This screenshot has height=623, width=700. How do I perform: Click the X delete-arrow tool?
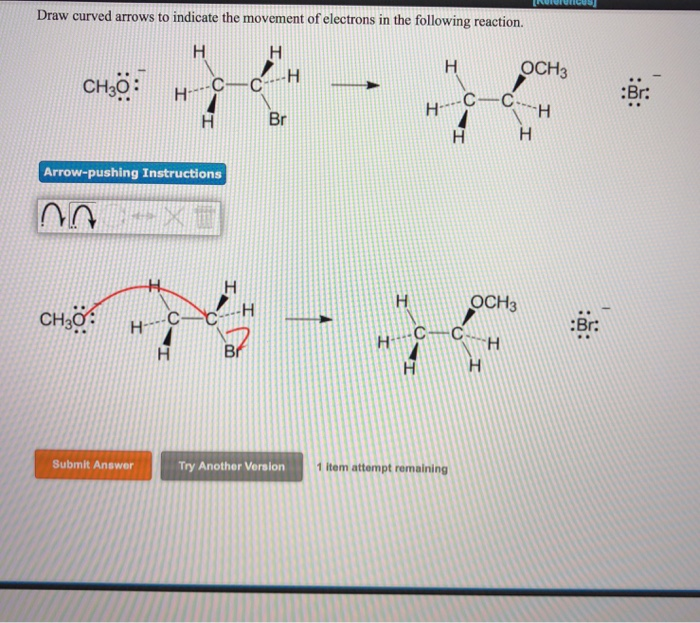click(174, 217)
